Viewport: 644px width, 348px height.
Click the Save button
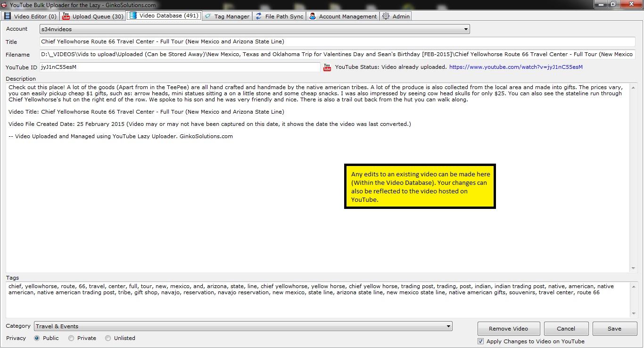pos(614,329)
